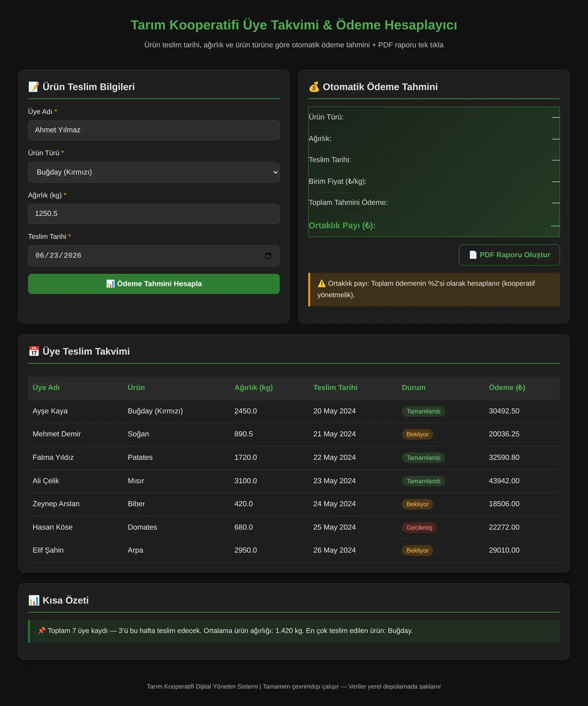Click the calendar picker icon in Teslim Tarihi

(268, 256)
